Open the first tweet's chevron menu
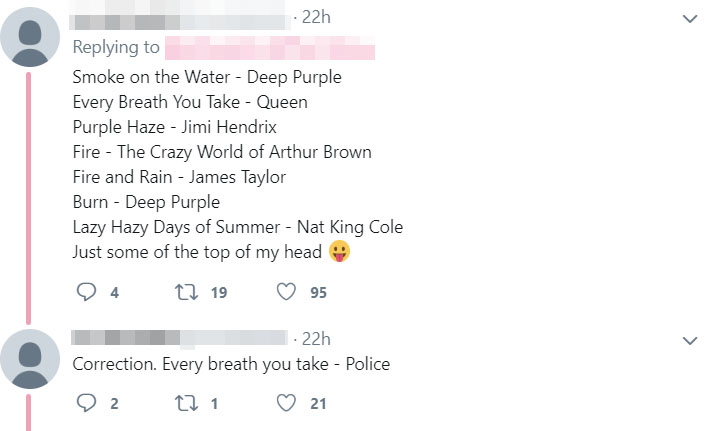This screenshot has width=710, height=431. click(688, 19)
